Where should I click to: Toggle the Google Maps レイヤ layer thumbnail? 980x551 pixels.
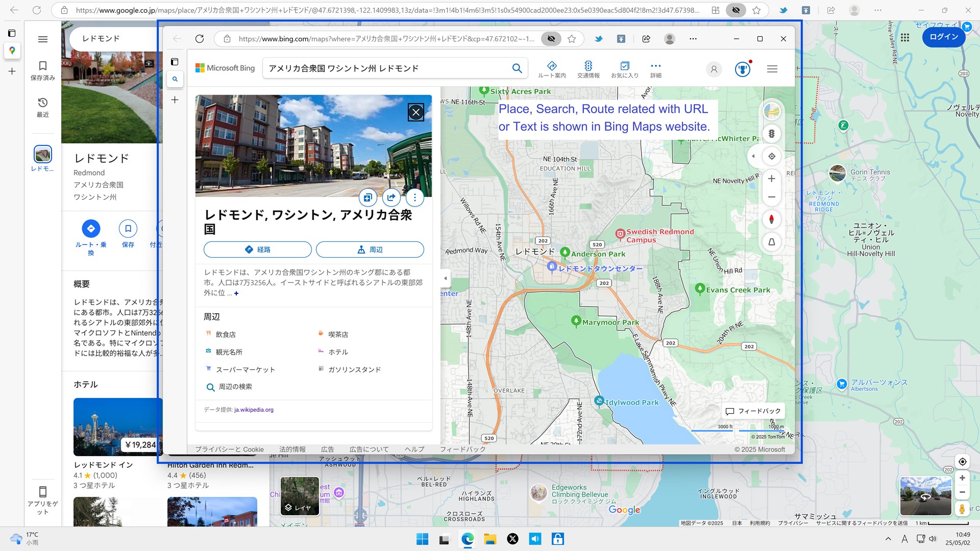click(x=300, y=496)
